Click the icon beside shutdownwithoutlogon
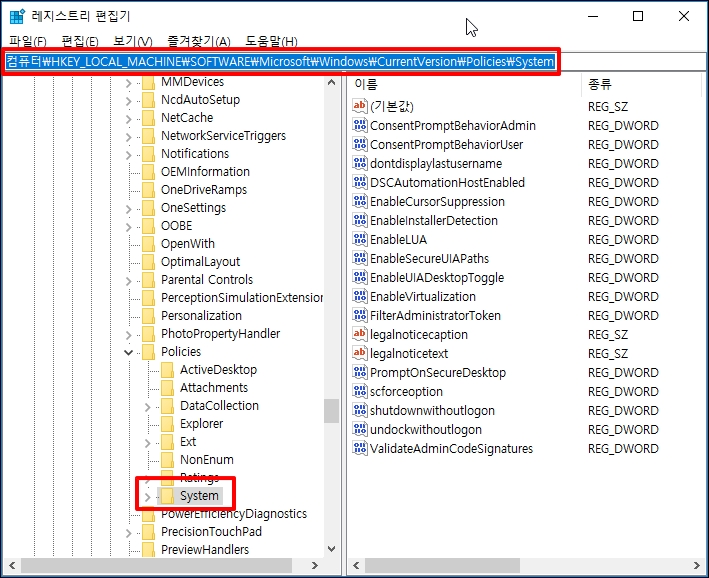This screenshot has width=709, height=578. coord(360,410)
